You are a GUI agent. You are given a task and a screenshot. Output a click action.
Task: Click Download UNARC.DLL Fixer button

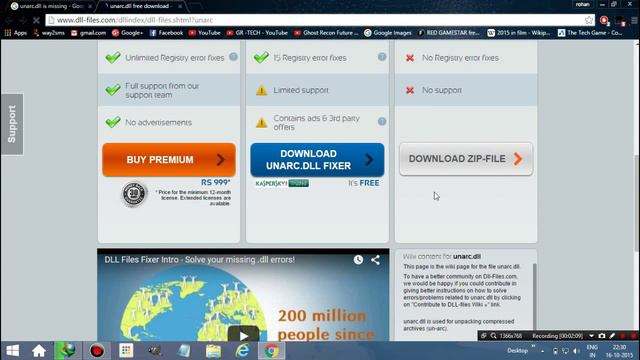pos(317,160)
